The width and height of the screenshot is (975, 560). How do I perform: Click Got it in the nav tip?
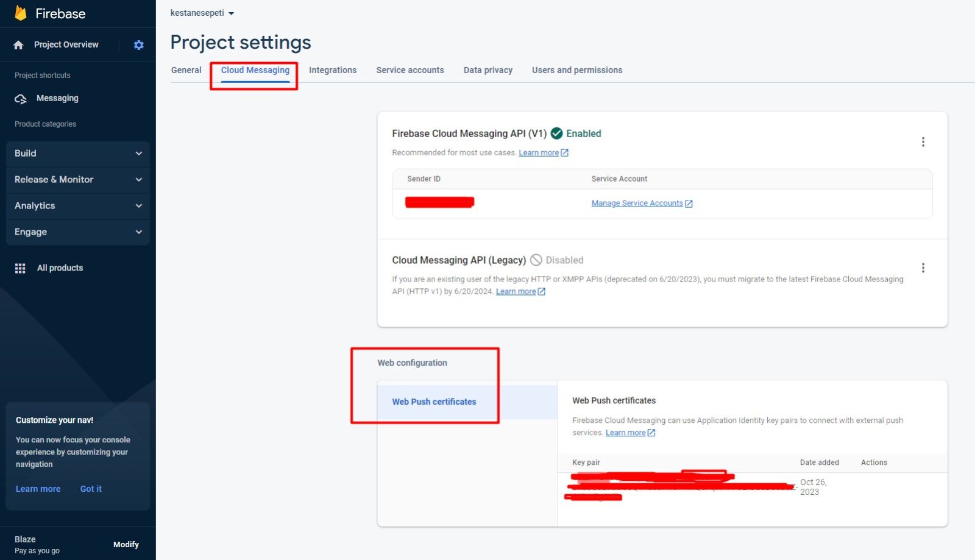pos(91,489)
